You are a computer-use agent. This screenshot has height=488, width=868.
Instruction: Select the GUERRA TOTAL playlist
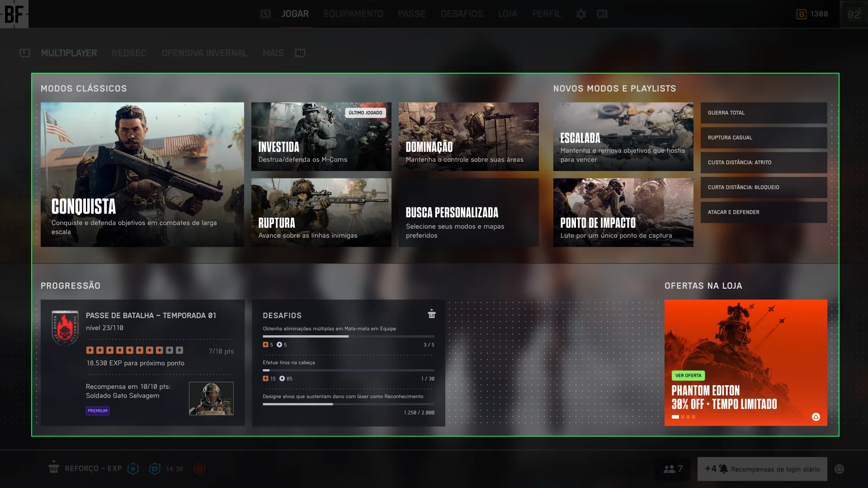(764, 113)
